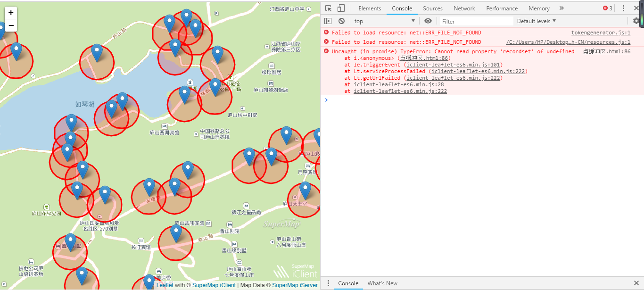Open console settings gear
This screenshot has width=644, height=290.
coord(636,21)
